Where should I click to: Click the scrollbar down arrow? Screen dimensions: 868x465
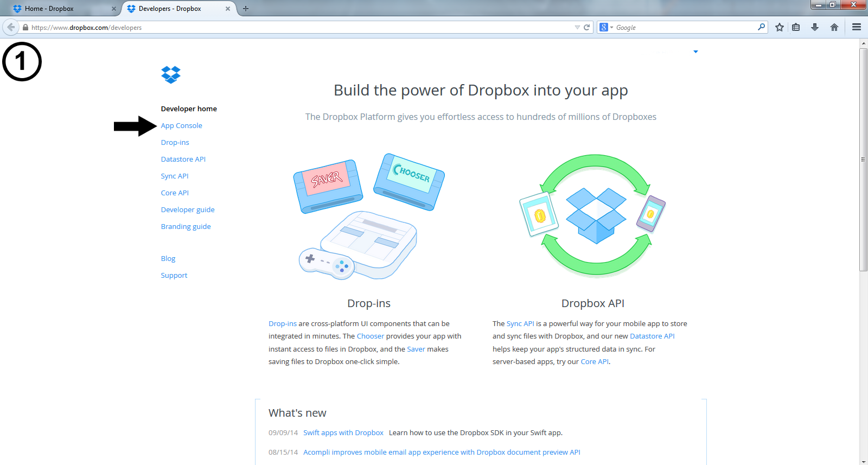863,461
